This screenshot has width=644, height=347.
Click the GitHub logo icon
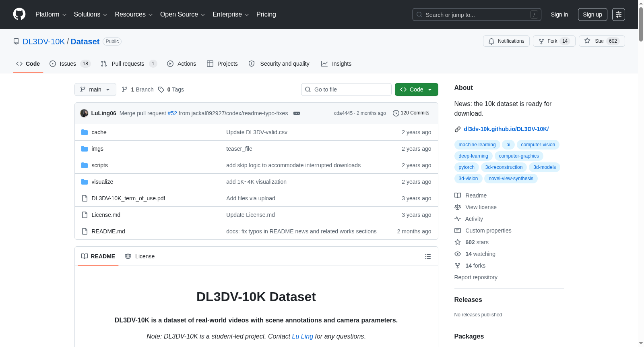click(19, 14)
